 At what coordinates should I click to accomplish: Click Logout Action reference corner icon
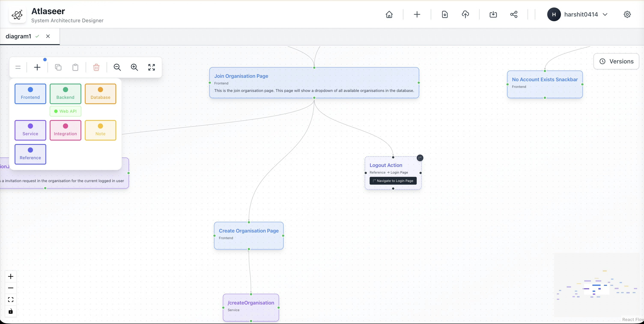[x=420, y=158]
